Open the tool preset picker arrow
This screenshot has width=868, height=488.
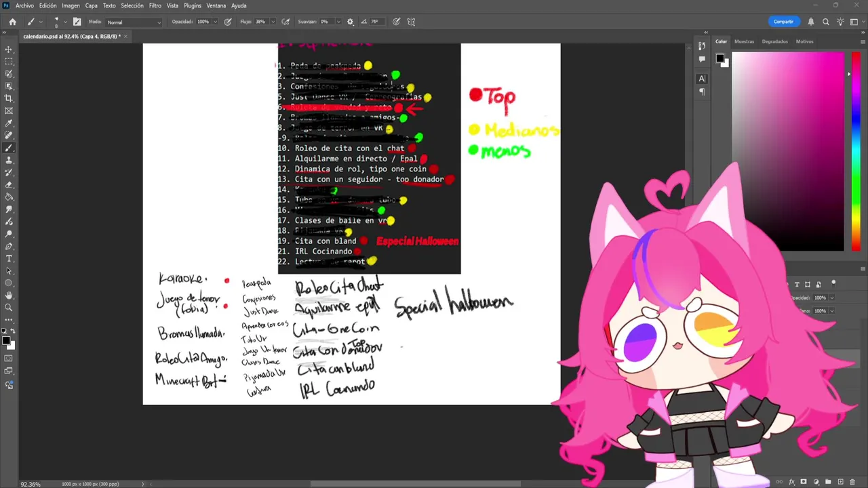tap(40, 22)
